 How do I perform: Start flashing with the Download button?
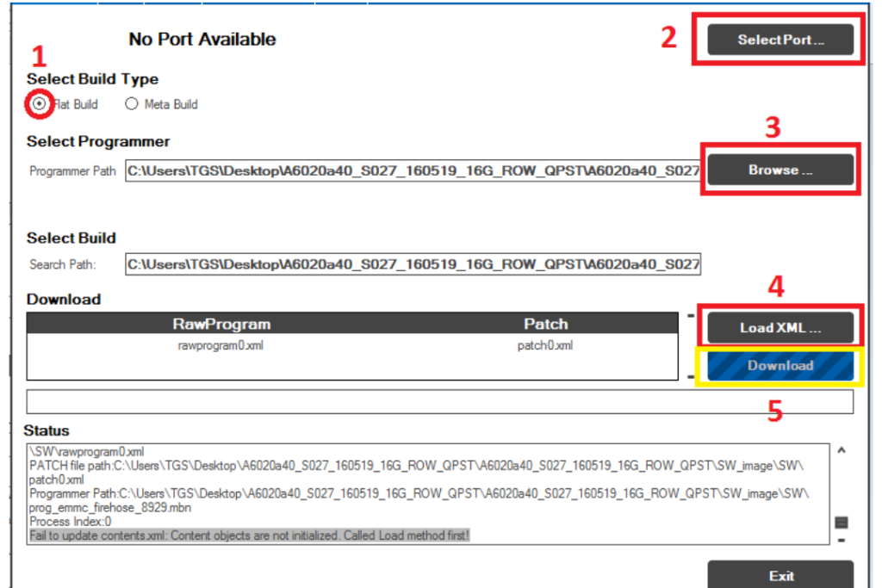tap(780, 366)
